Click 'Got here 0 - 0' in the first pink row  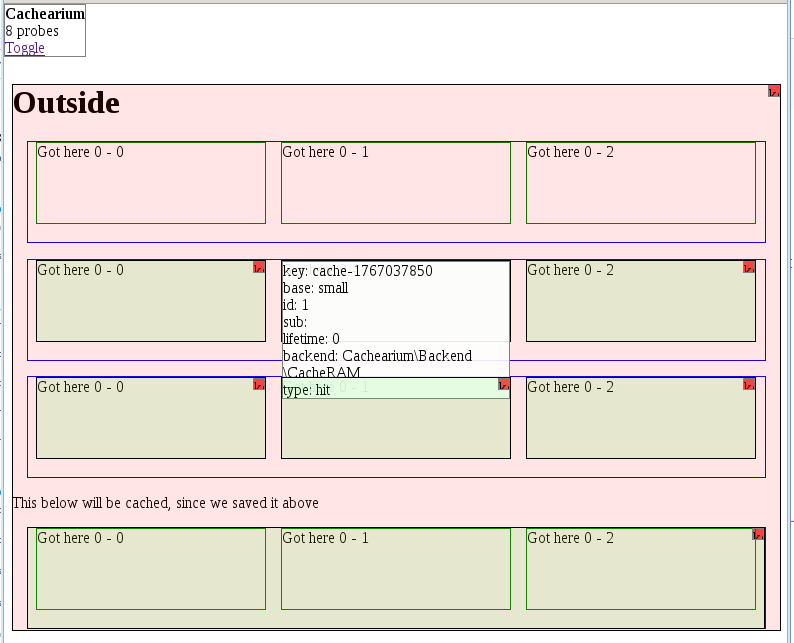pyautogui.click(x=81, y=152)
